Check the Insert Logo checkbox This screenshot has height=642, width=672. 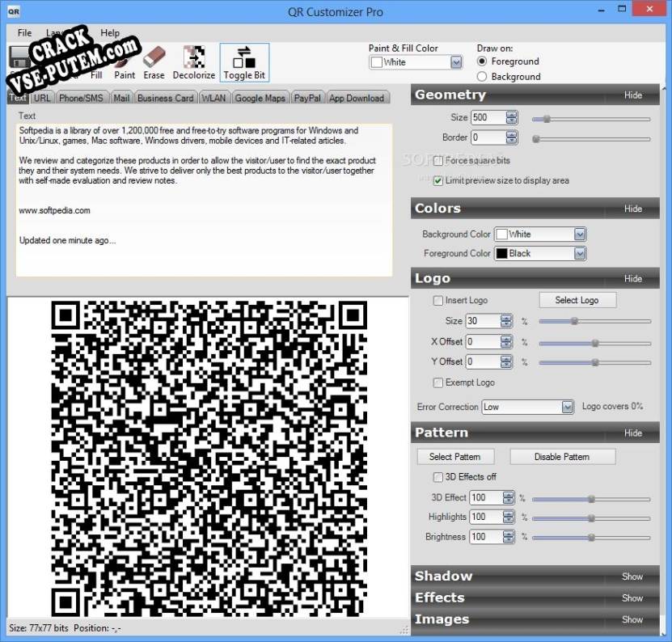tap(438, 301)
